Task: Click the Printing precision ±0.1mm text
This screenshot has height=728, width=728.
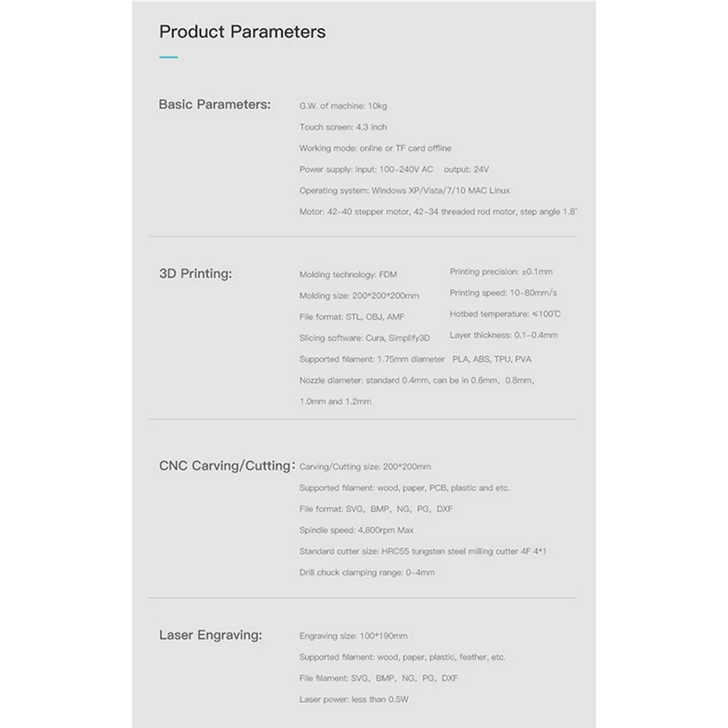Action: [x=501, y=272]
